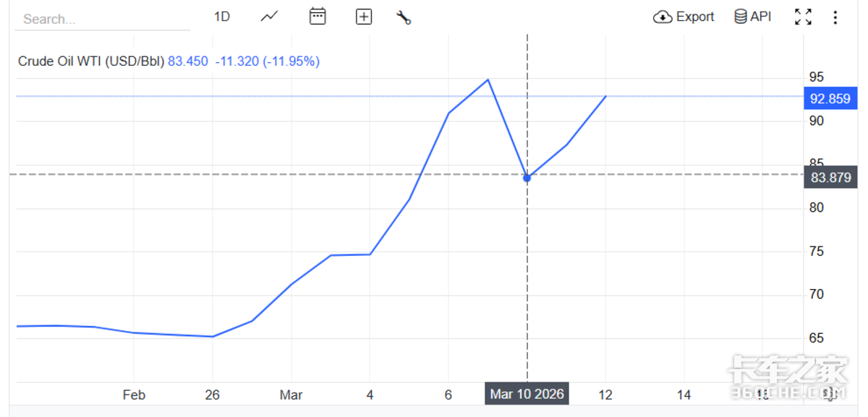Viewport: 868px width, 417px height.
Task: Click the Mar 10 data point marker
Action: (527, 177)
